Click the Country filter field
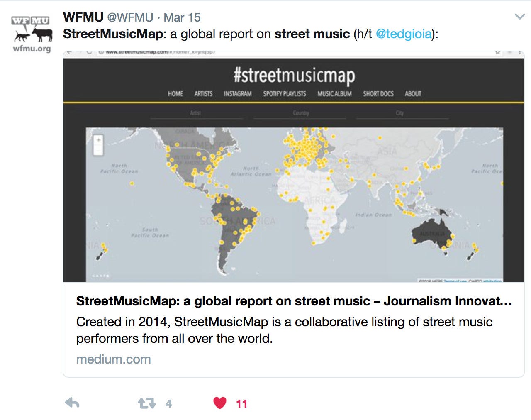This screenshot has height=420, width=531. click(300, 113)
